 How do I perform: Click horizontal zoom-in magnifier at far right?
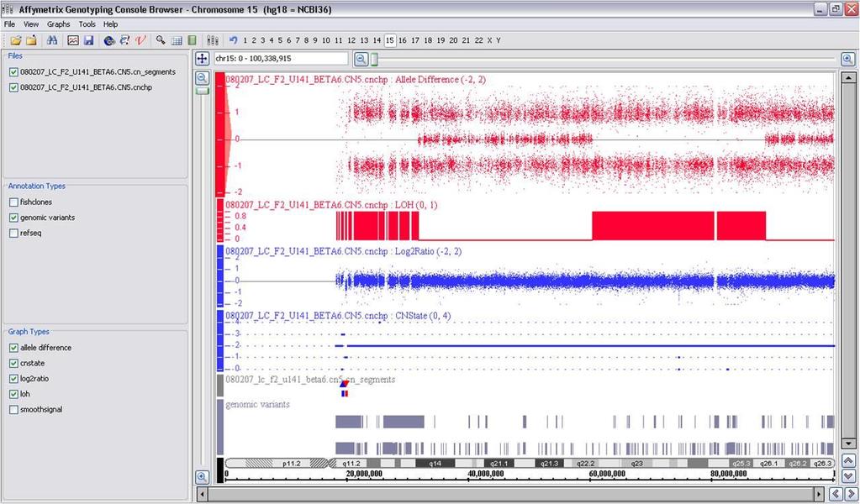tap(847, 59)
